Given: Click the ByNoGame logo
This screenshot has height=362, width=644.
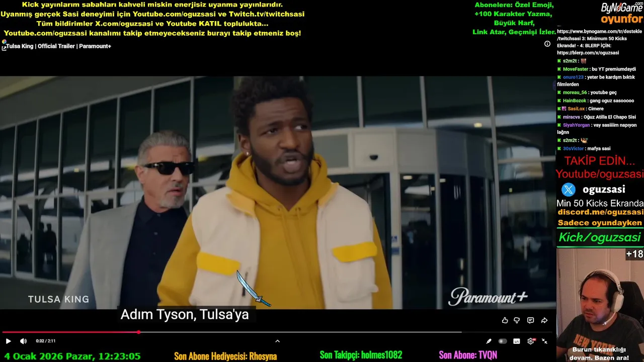Looking at the screenshot, I should (622, 8).
